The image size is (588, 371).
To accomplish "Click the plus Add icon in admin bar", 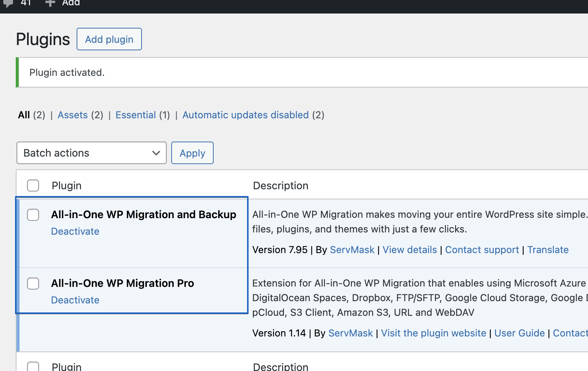I will pos(50,3).
